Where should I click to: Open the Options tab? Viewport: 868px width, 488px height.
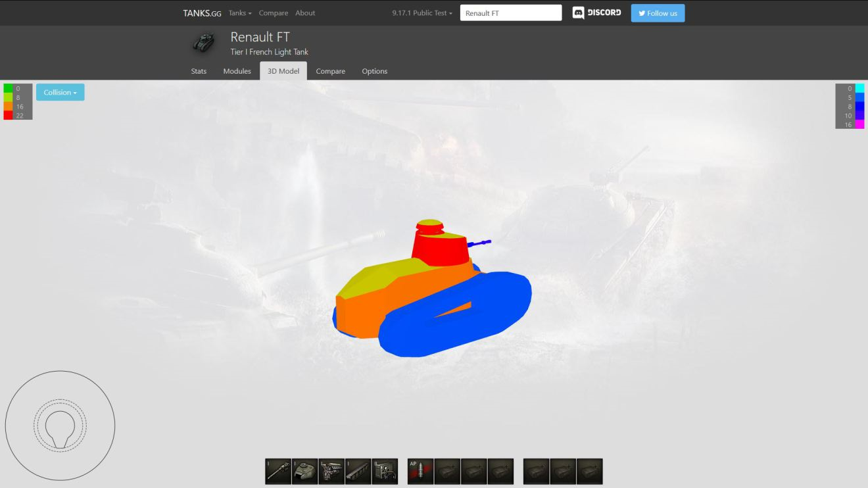[374, 71]
